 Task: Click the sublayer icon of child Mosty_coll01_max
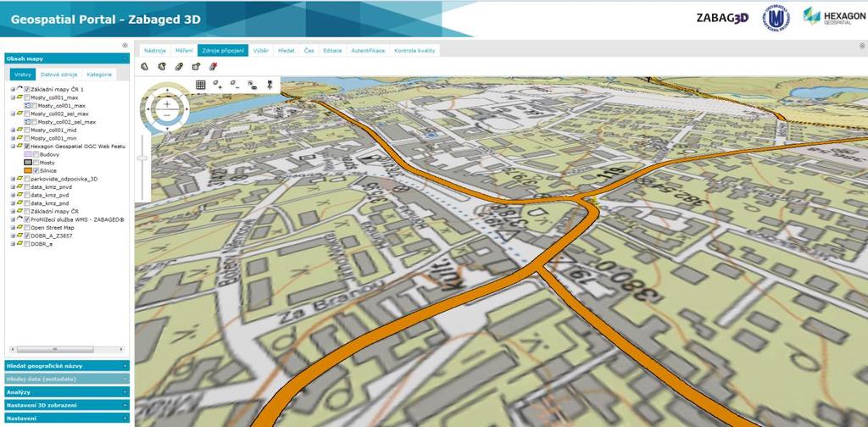pos(27,106)
